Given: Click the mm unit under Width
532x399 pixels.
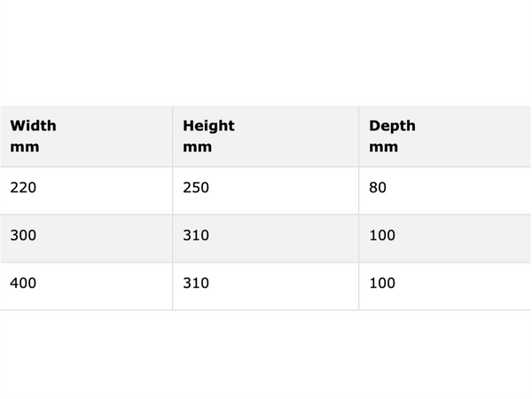Looking at the screenshot, I should point(25,147).
